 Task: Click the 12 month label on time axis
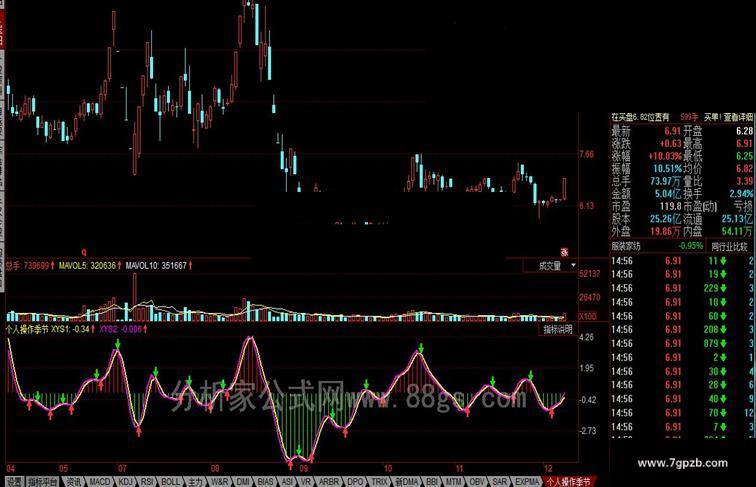(x=548, y=469)
